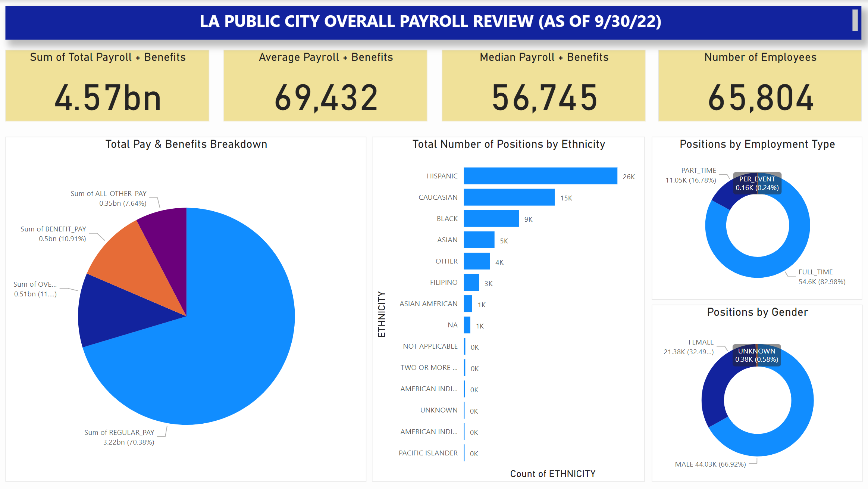
Task: Click the dashboard title banner
Action: (433, 22)
